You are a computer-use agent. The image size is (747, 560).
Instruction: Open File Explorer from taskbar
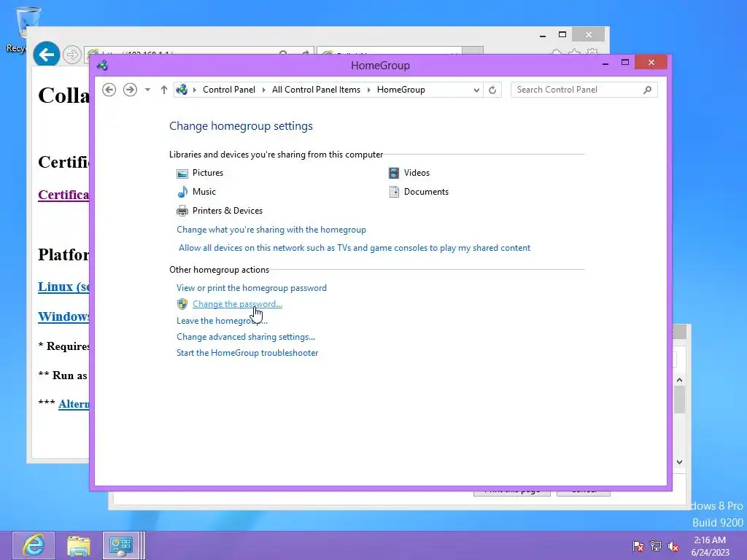(79, 545)
